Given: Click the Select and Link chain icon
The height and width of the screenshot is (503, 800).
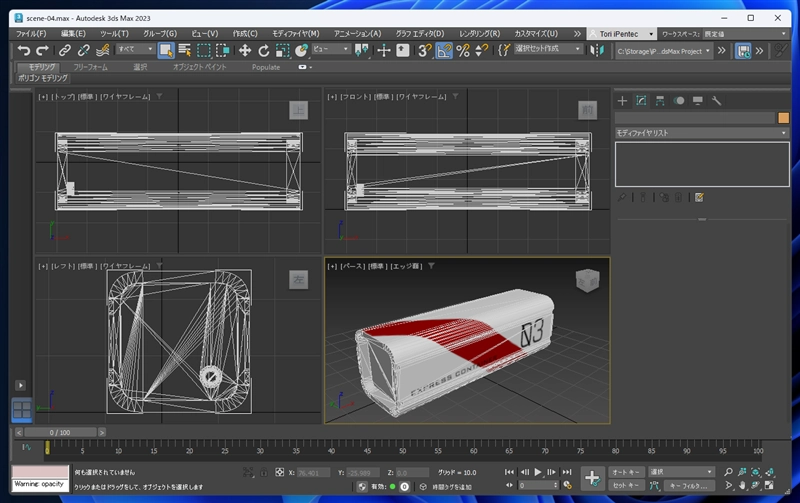Looking at the screenshot, I should [x=64, y=50].
